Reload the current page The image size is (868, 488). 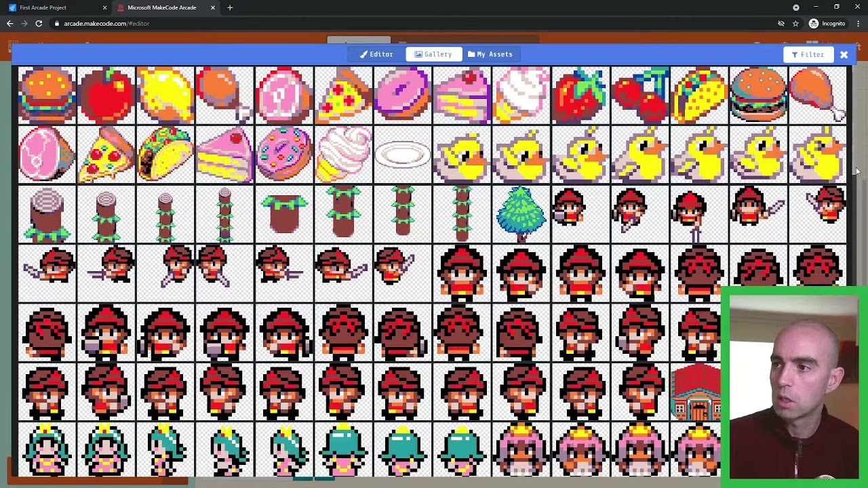(39, 24)
